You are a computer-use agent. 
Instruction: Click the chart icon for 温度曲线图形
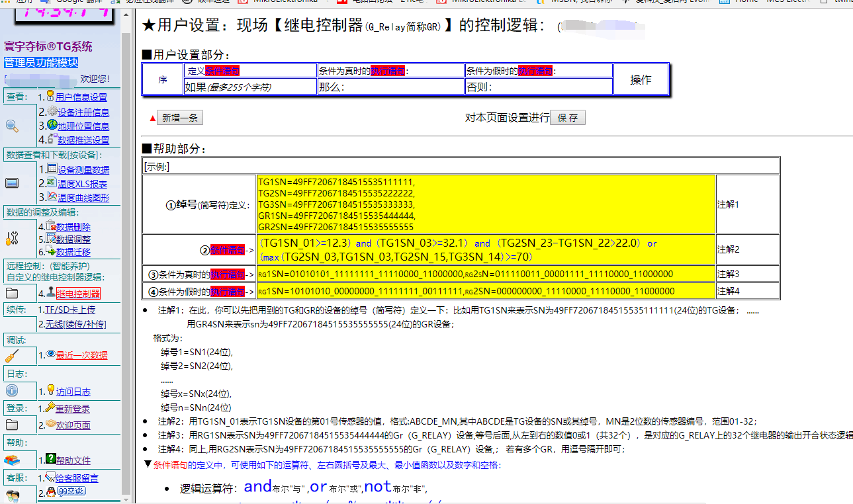point(52,196)
